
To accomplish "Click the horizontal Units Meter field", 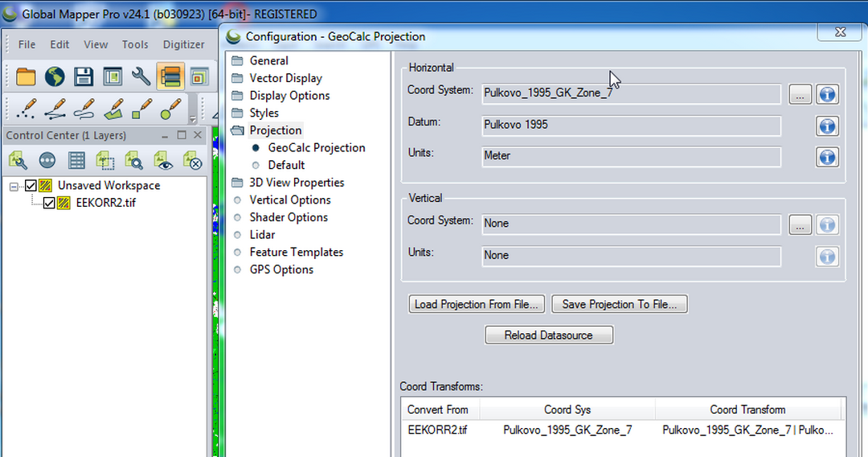I will [x=631, y=156].
